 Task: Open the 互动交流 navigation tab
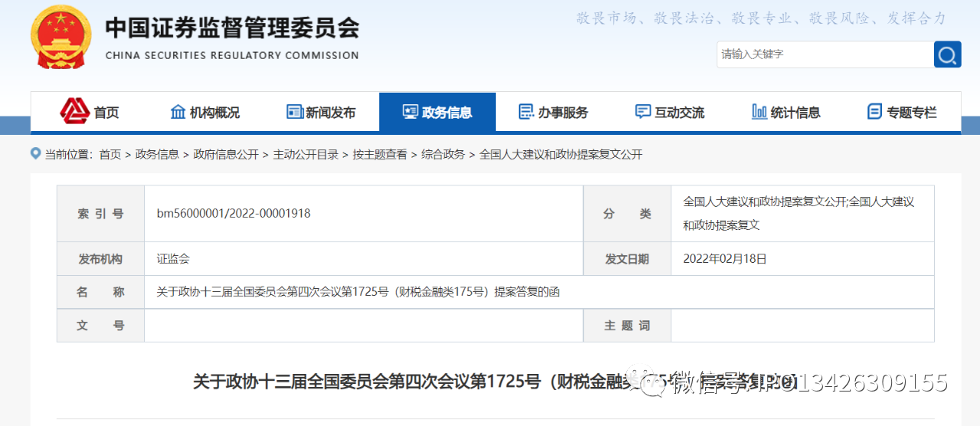tap(670, 112)
